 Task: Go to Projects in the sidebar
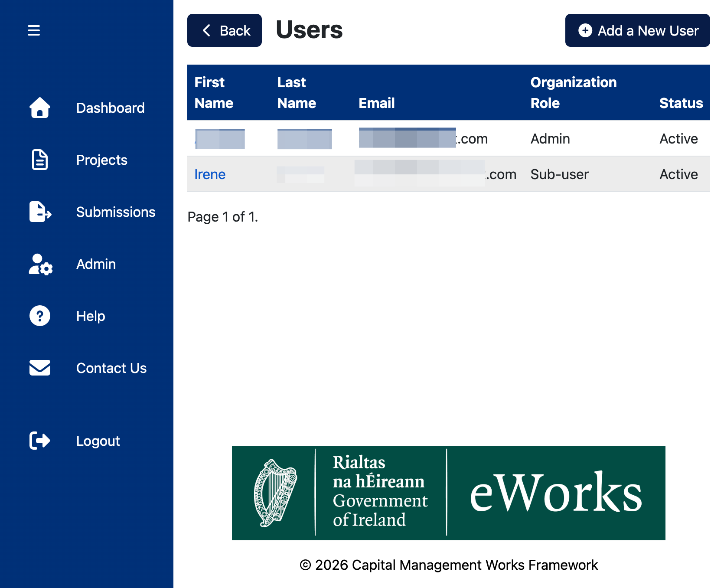tap(102, 160)
